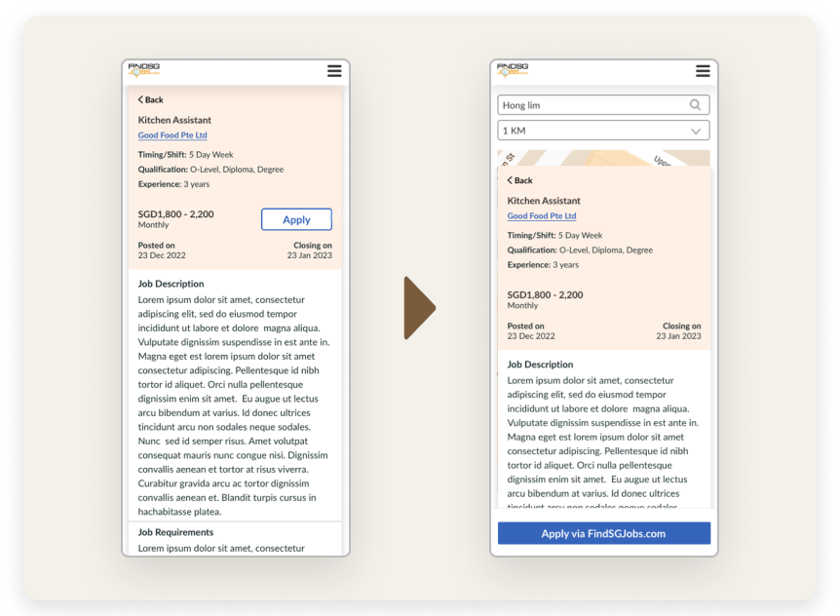
Task: Click Job Requirements heading
Action: (x=175, y=532)
